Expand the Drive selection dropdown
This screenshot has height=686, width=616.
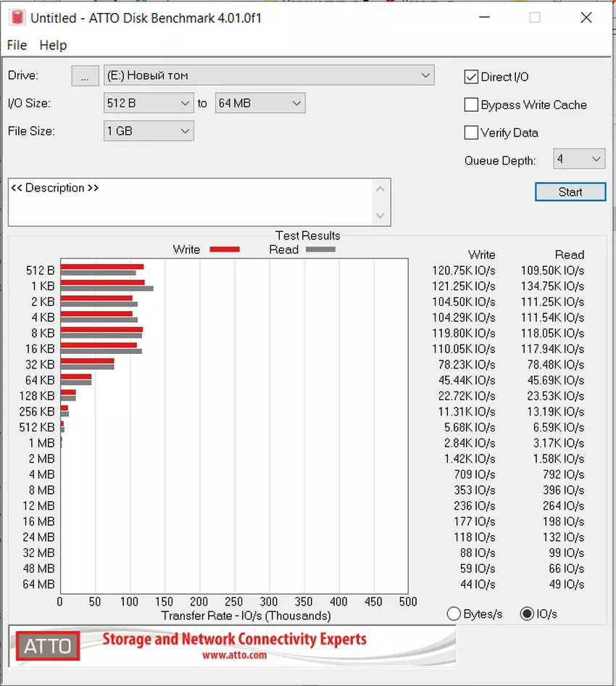(x=425, y=75)
